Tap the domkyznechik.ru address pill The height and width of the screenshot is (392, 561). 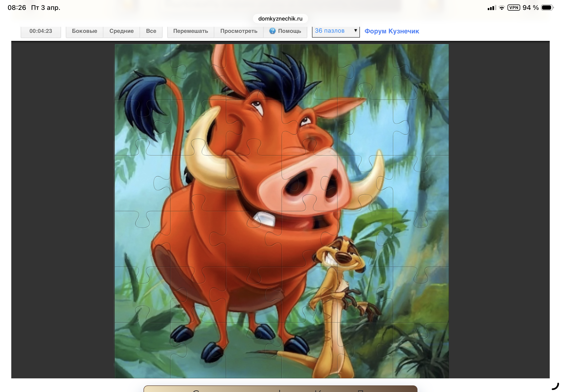[280, 19]
